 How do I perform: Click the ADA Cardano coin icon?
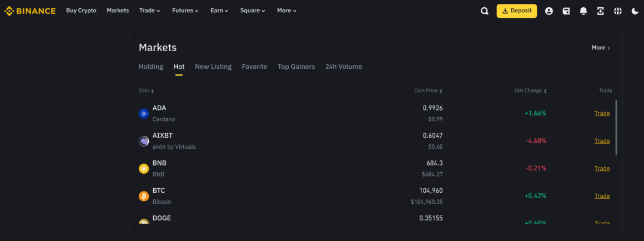[x=144, y=114]
